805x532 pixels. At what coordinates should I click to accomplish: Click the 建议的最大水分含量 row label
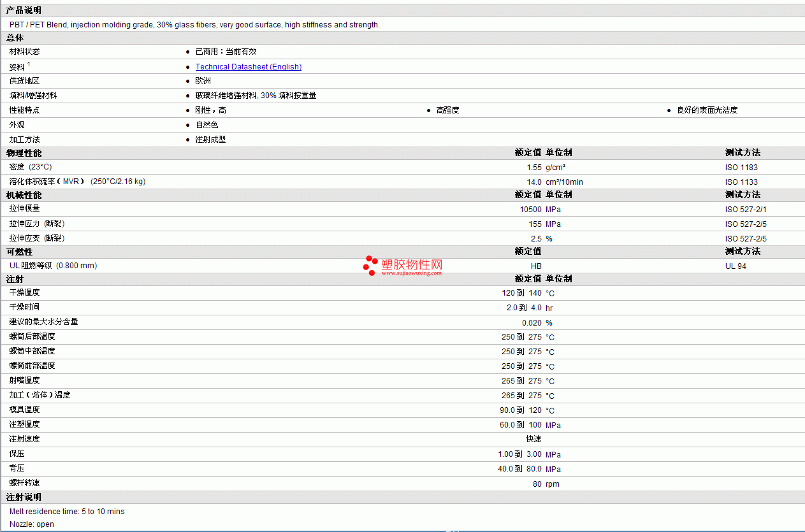point(43,322)
